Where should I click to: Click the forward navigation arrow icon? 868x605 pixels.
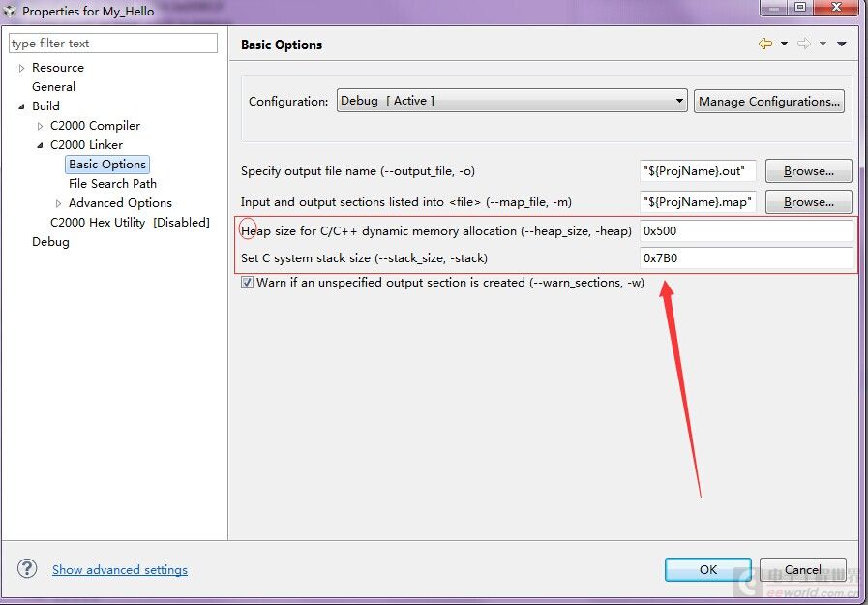(804, 44)
